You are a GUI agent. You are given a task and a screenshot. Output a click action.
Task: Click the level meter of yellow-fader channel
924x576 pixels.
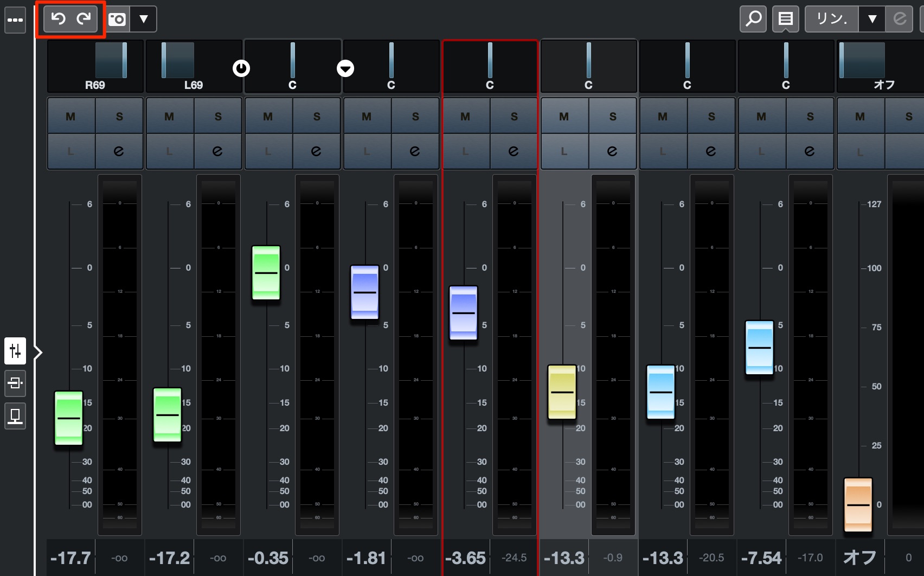pyautogui.click(x=613, y=355)
